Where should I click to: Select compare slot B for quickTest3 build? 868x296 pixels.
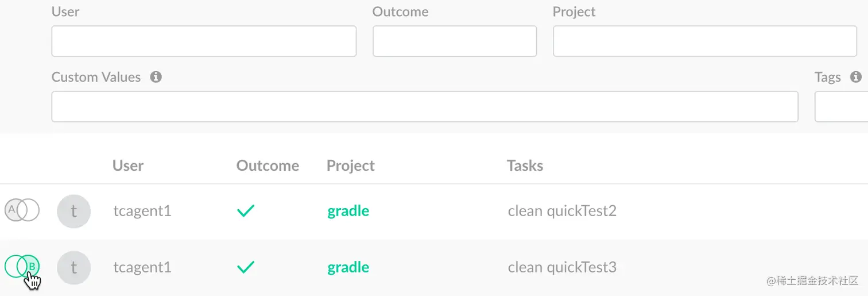click(32, 267)
